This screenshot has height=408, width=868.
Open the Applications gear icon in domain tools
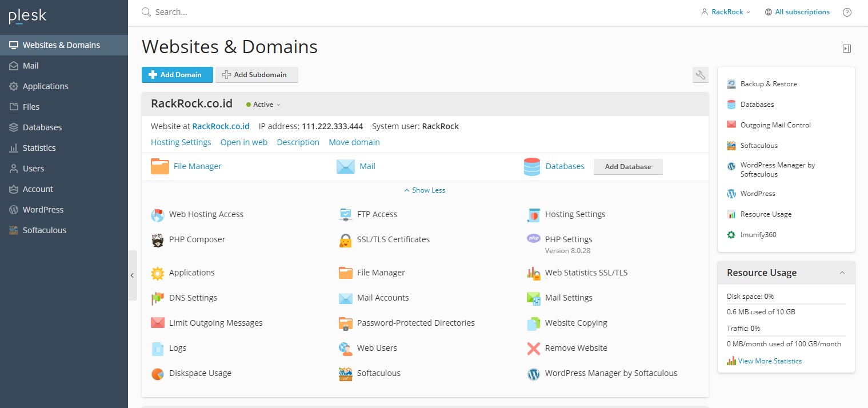[158, 273]
